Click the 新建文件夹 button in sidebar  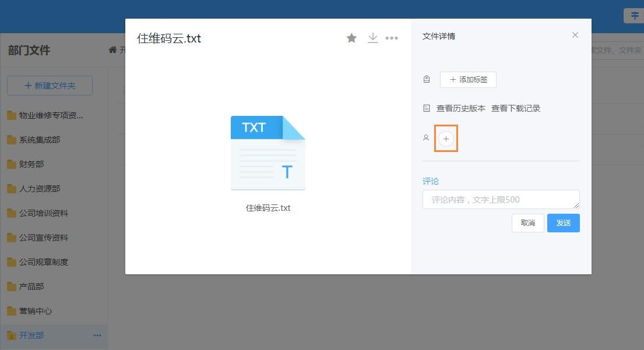[x=50, y=86]
